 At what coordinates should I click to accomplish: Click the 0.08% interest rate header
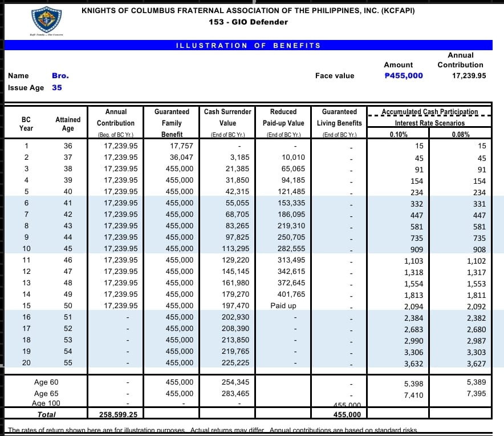click(461, 135)
